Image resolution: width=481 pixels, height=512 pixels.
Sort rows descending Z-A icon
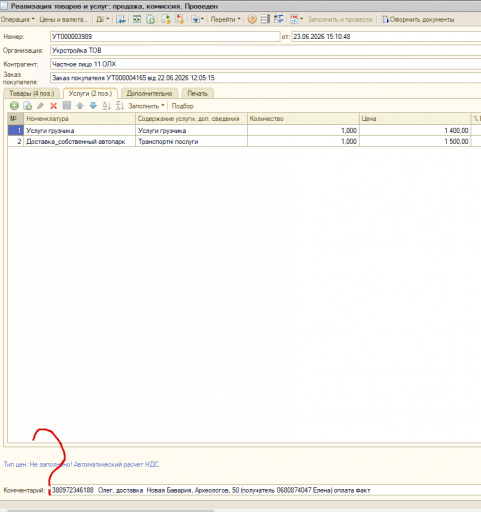coord(120,106)
